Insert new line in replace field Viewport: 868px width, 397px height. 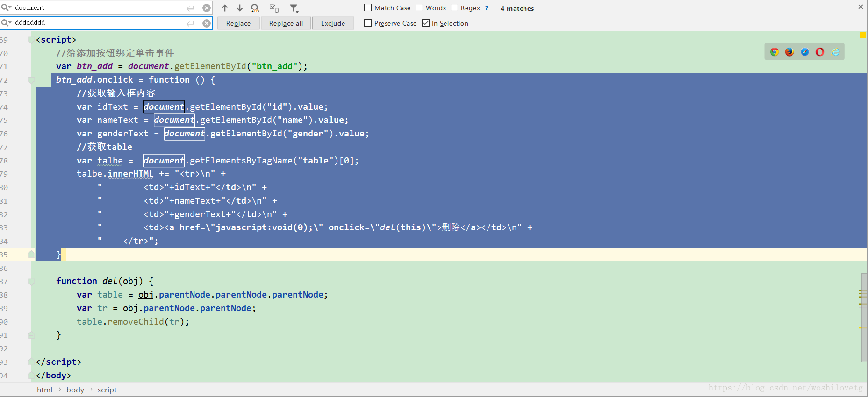click(x=190, y=23)
